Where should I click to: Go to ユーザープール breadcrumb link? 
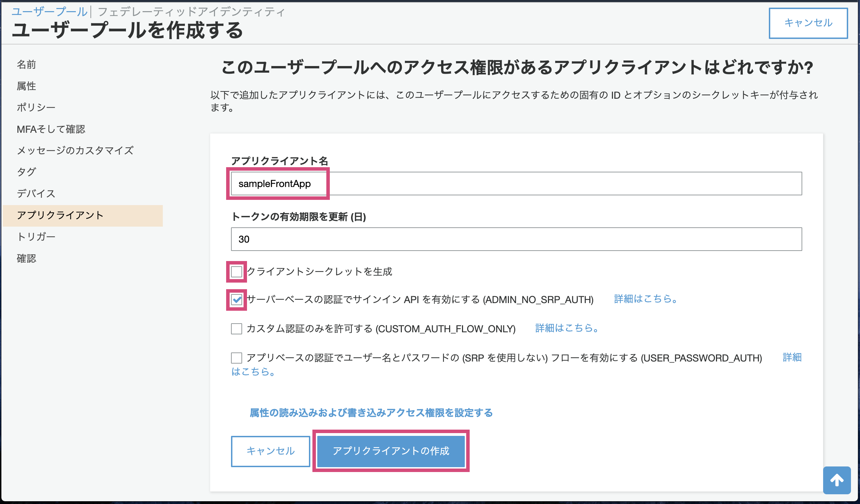coord(49,12)
